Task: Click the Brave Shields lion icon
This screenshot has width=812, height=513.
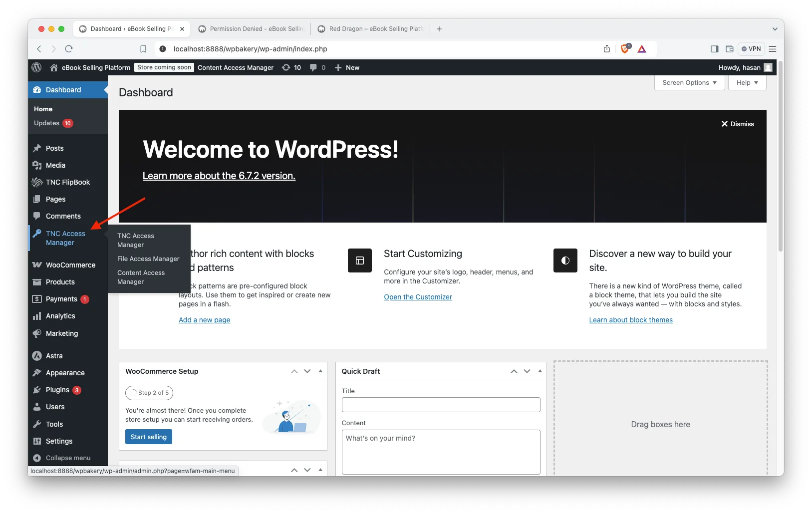Action: [625, 49]
